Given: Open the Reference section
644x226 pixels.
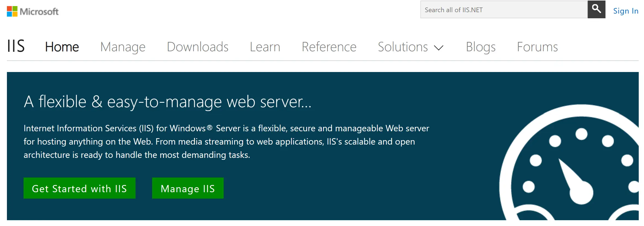Looking at the screenshot, I should tap(329, 47).
